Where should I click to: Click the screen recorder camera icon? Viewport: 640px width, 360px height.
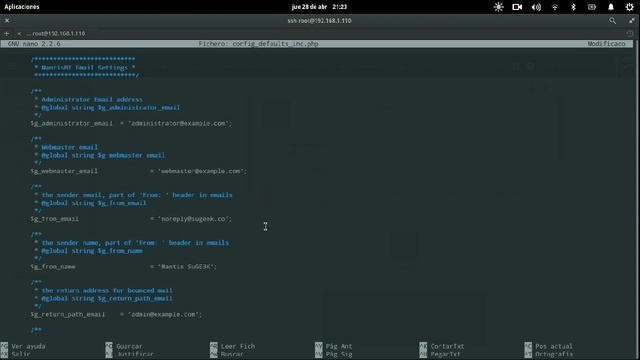(517, 7)
